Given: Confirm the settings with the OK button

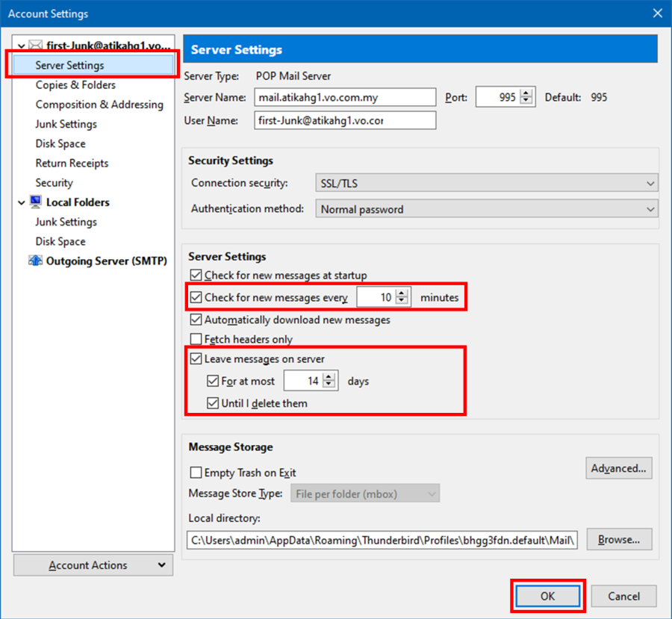Looking at the screenshot, I should (x=547, y=596).
